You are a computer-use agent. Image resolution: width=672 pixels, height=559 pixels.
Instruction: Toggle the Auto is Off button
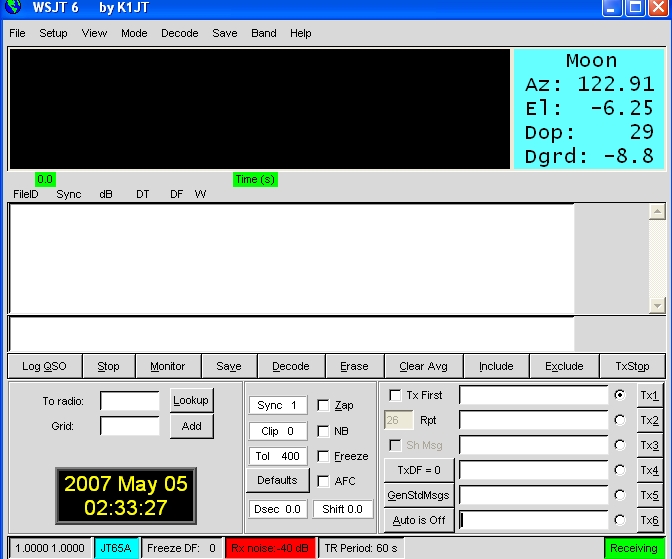point(419,520)
